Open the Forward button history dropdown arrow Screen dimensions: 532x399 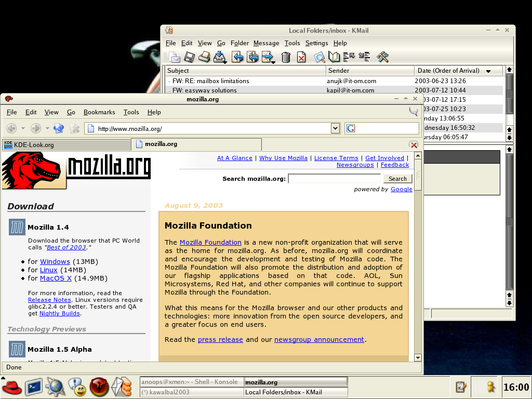coord(47,128)
